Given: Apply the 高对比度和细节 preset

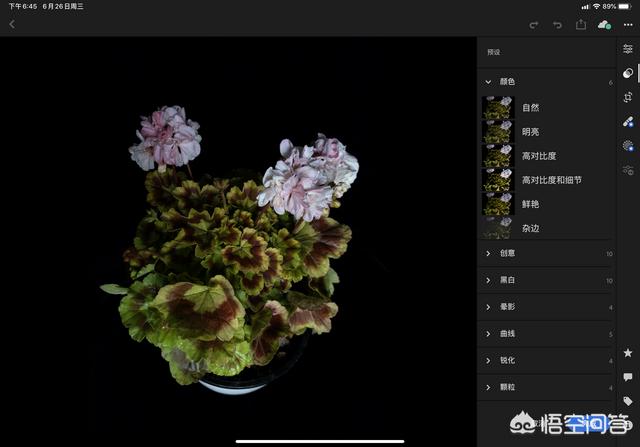Looking at the screenshot, I should click(x=549, y=180).
